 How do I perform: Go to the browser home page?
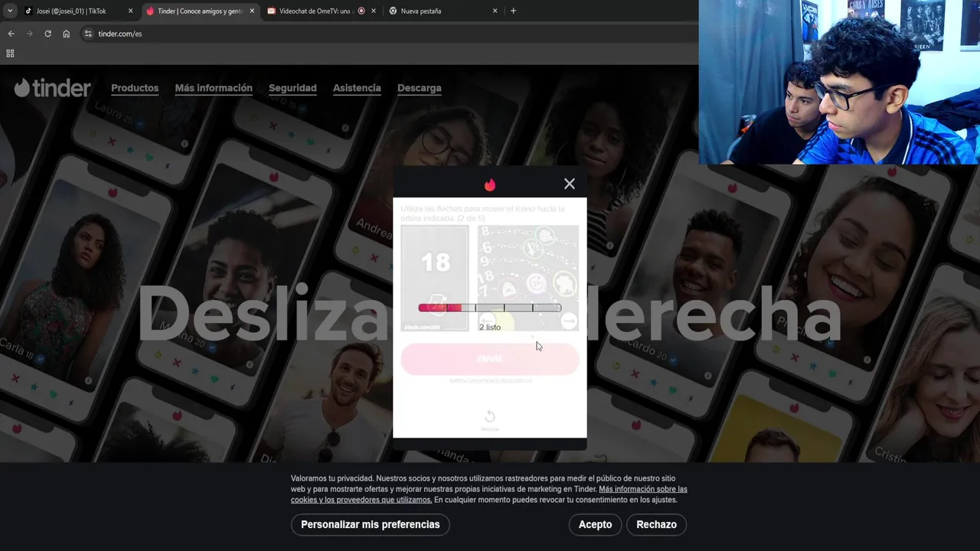coord(66,34)
